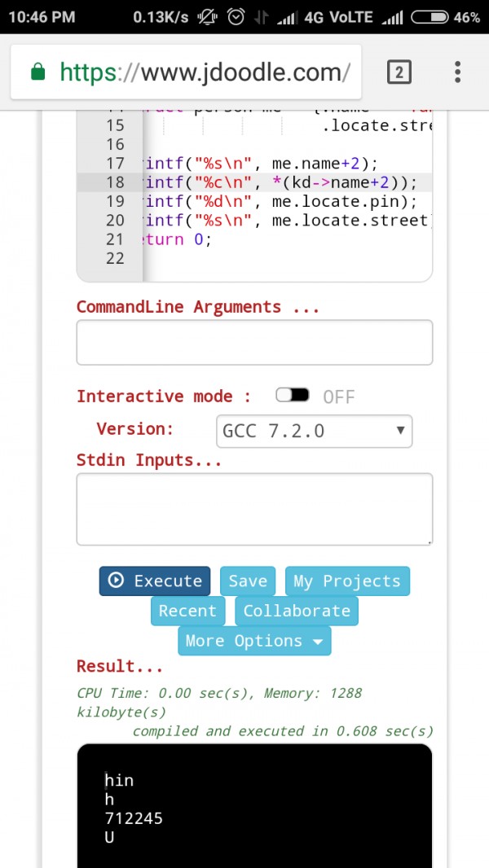Click the Recent button
The width and height of the screenshot is (489, 868).
coord(187,611)
